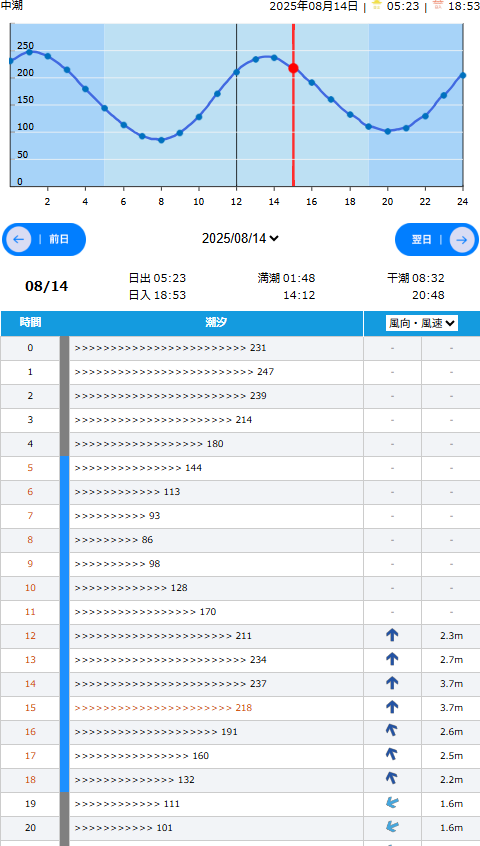Viewport: 480px width, 846px height.
Task: Click the low tide point at hour 8 on chart
Action: coord(161,140)
